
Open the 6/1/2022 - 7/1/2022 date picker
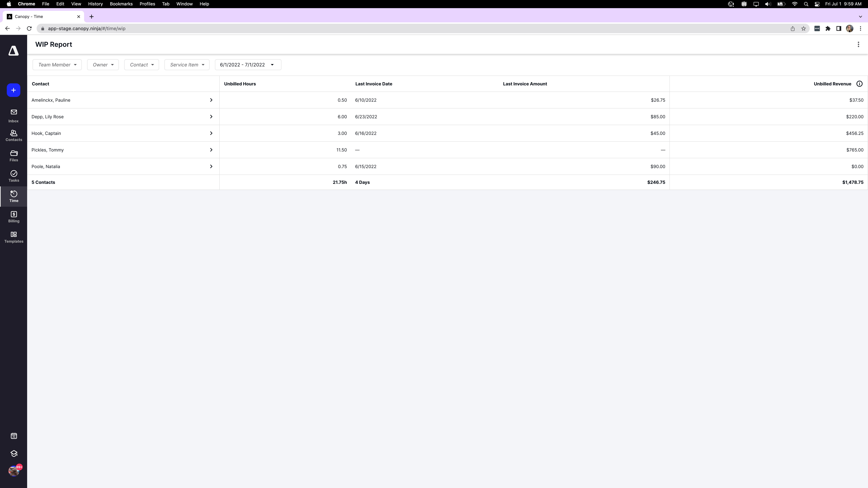[x=247, y=64]
